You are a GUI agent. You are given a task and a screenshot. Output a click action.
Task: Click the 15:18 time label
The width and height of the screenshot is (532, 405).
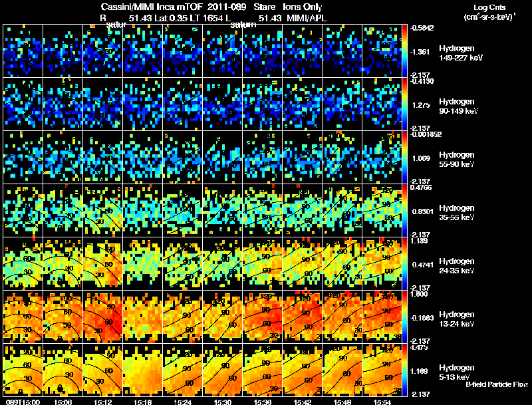pyautogui.click(x=143, y=402)
